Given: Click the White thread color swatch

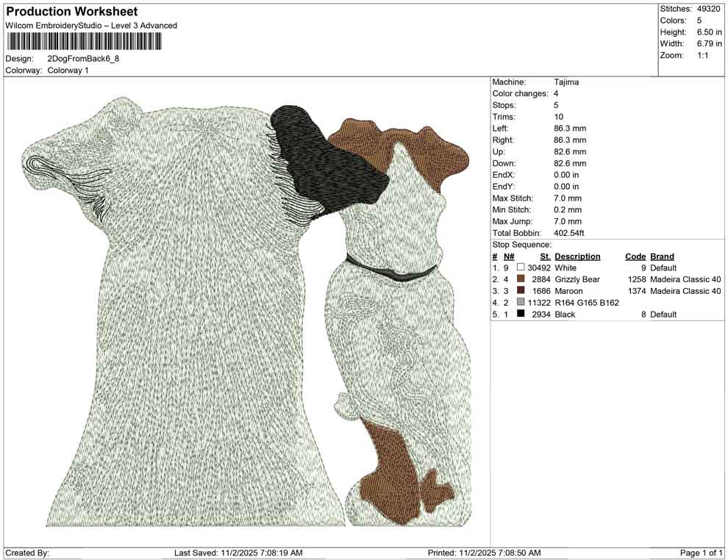Looking at the screenshot, I should coord(521,268).
